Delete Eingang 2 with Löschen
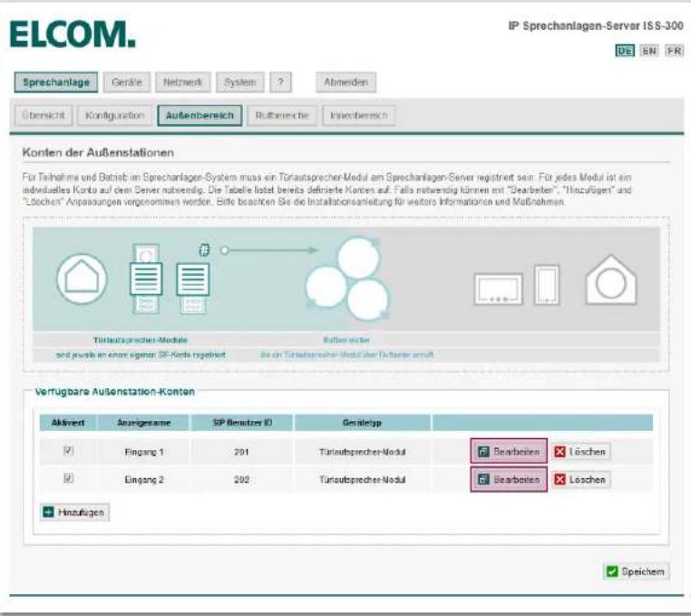This screenshot has height=616, width=691. (581, 479)
